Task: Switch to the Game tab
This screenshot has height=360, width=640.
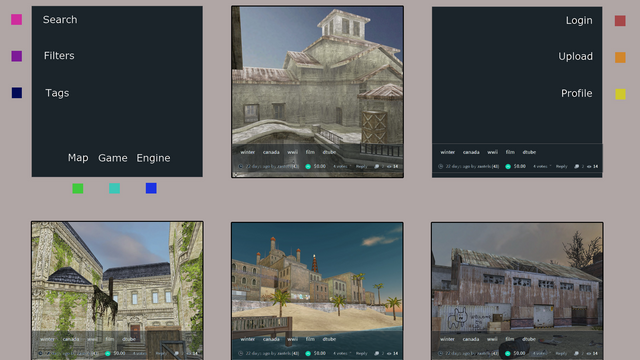Action: (x=113, y=158)
